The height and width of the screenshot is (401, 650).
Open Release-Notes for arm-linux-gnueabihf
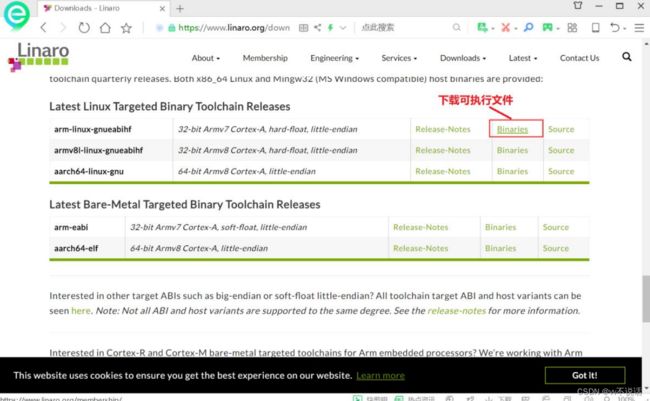[x=443, y=129]
